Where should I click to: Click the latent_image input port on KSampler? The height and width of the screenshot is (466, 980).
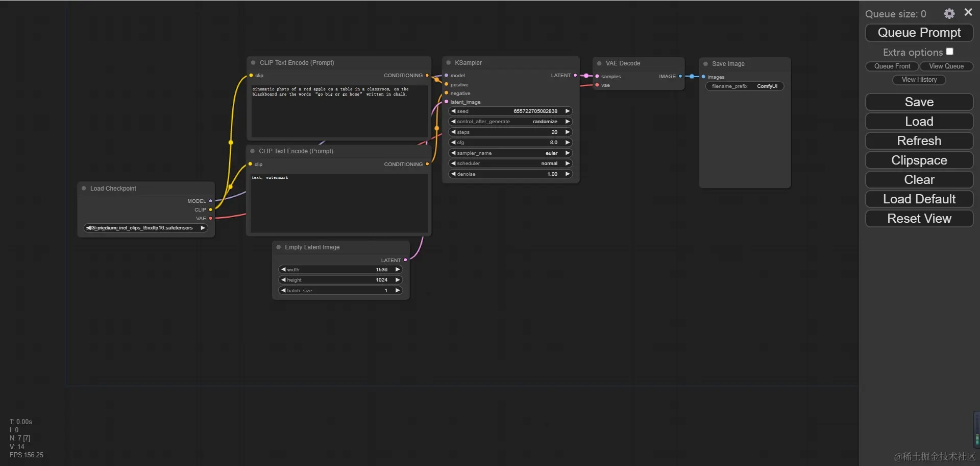click(x=446, y=102)
